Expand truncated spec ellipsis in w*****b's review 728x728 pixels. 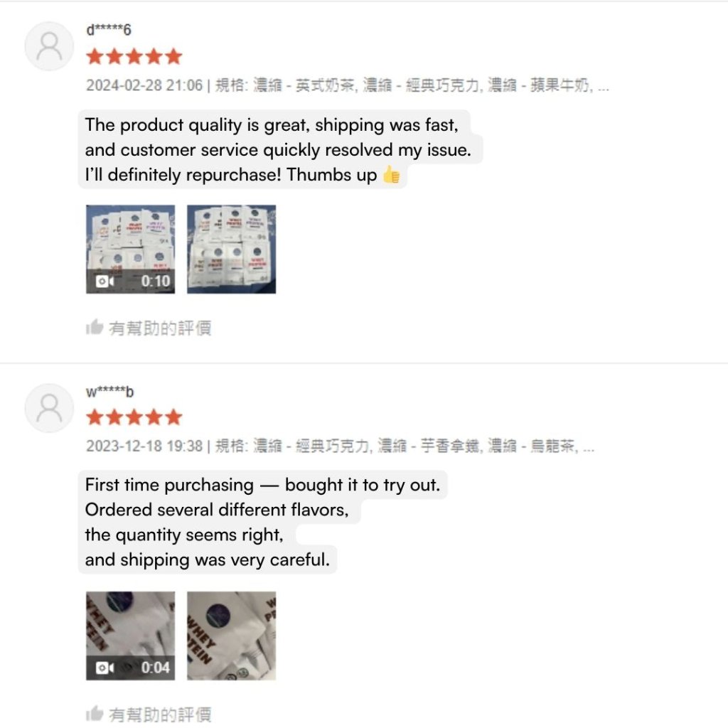point(588,446)
